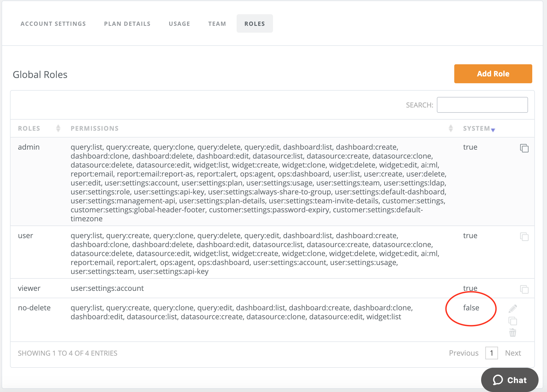Click the chat bubble icon
The image size is (547, 392).
pos(498,380)
